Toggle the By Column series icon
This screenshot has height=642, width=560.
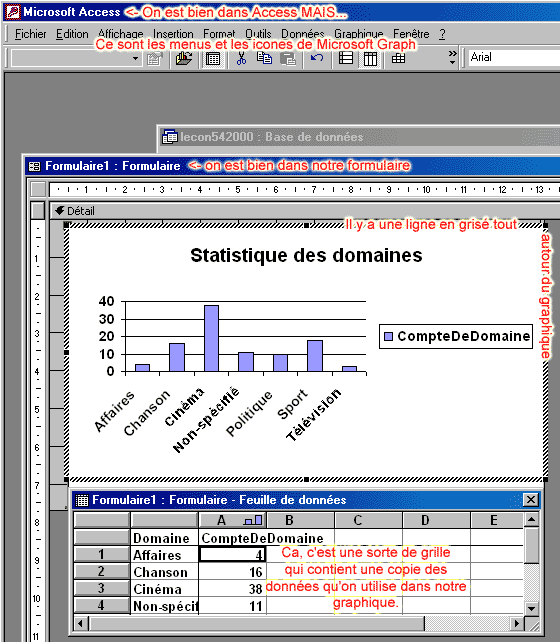pos(370,59)
